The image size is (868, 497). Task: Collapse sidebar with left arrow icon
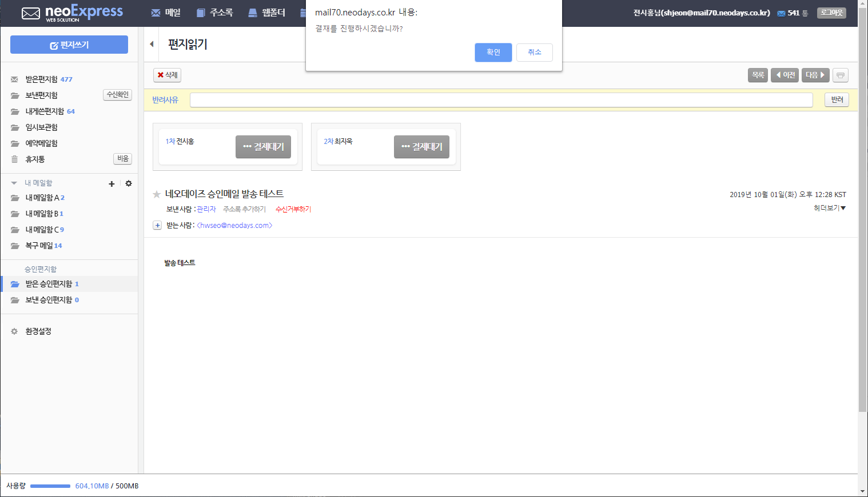(152, 44)
